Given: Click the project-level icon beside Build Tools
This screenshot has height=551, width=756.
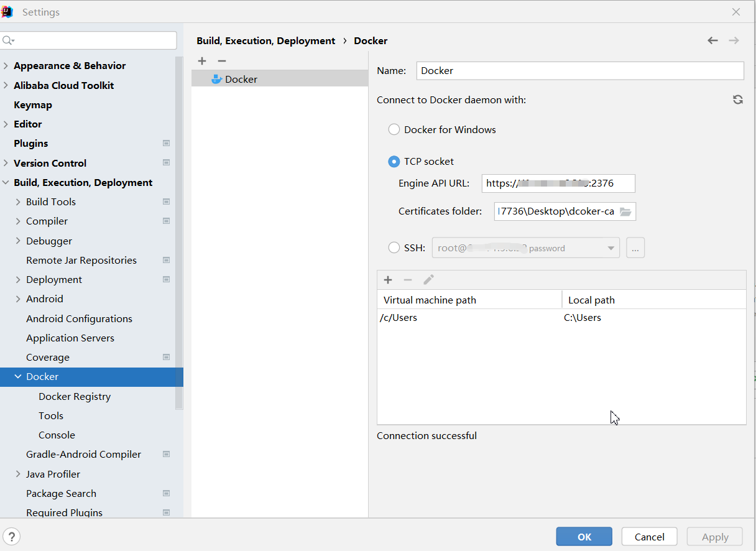Looking at the screenshot, I should click(166, 202).
